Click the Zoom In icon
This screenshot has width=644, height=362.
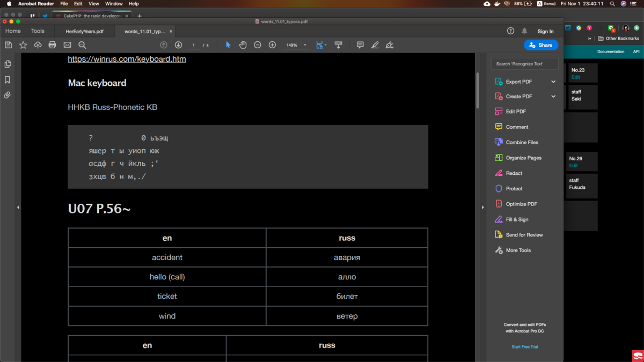(x=273, y=45)
